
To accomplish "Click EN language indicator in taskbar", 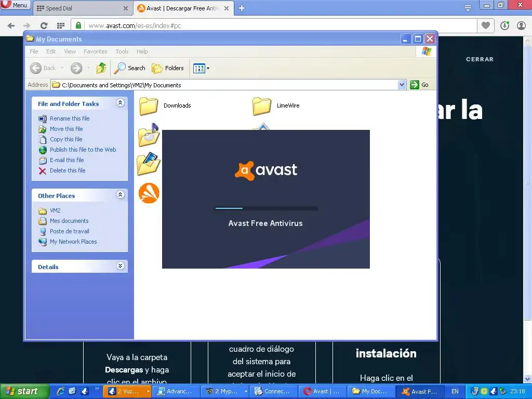I will pyautogui.click(x=455, y=391).
